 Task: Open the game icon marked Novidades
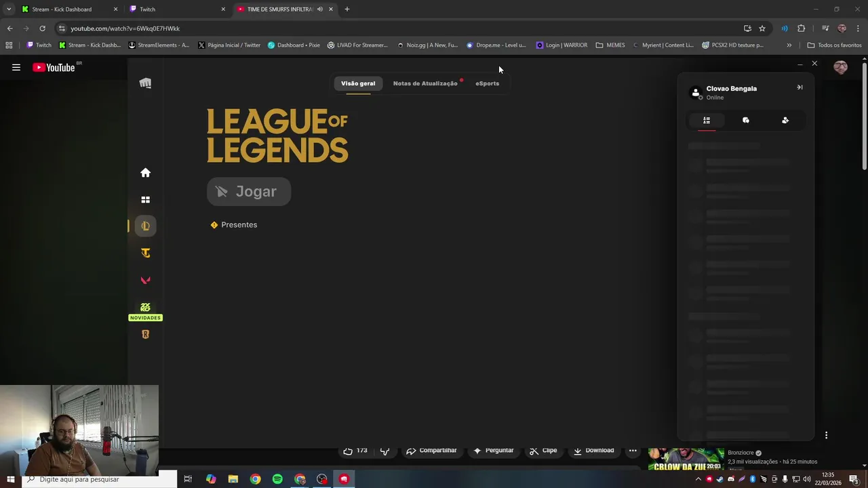(145, 308)
